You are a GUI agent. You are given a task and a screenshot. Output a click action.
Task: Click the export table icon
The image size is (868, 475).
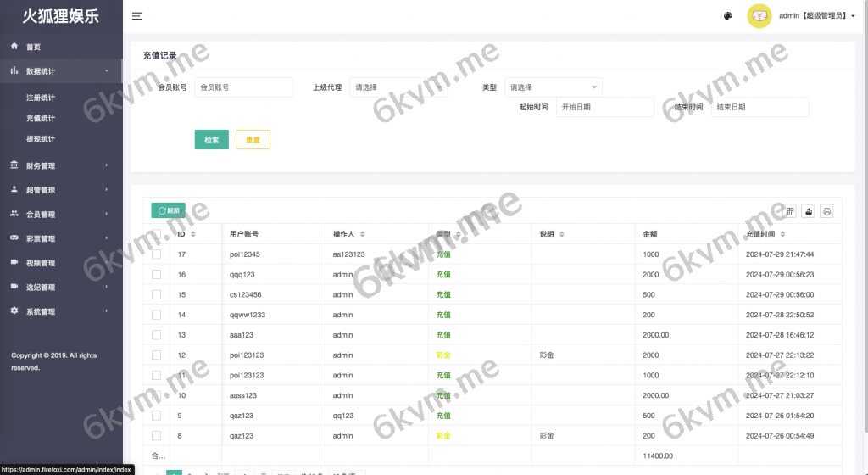809,211
